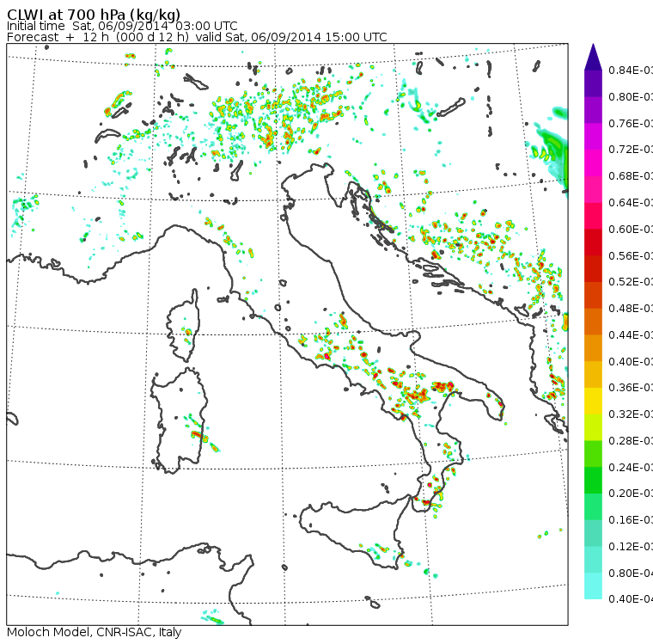The width and height of the screenshot is (653, 644).
Task: Click the 0.12E-03 scale label
Action: [631, 547]
